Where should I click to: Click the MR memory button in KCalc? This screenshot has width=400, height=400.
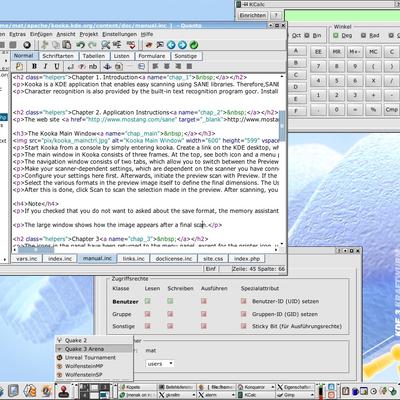point(337,52)
